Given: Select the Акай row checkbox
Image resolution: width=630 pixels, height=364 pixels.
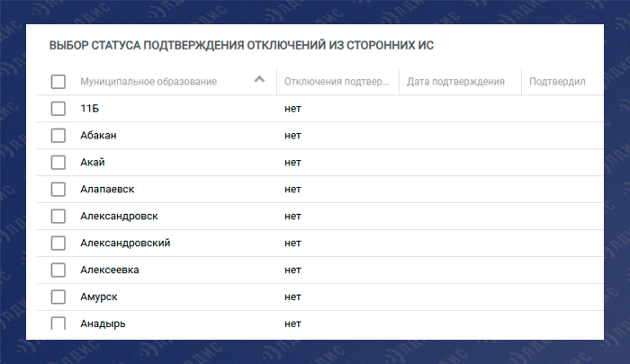Looking at the screenshot, I should point(58,162).
